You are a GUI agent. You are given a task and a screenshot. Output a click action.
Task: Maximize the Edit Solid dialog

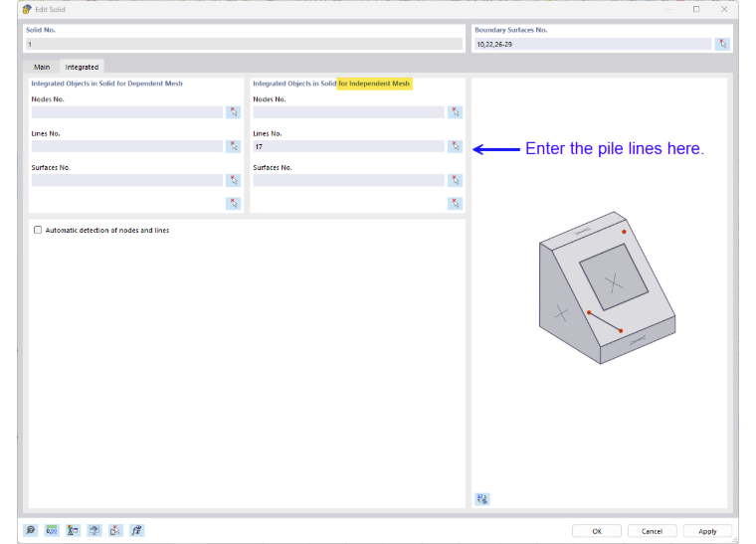(696, 9)
